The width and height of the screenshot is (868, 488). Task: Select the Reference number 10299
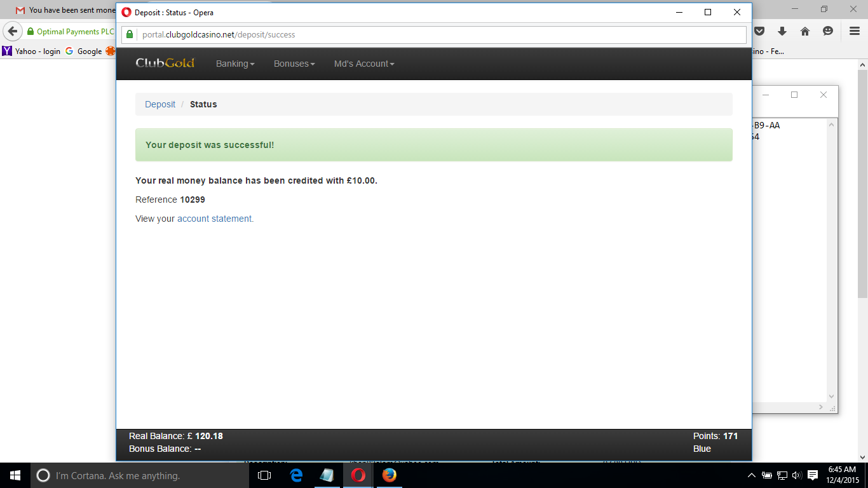coord(193,200)
